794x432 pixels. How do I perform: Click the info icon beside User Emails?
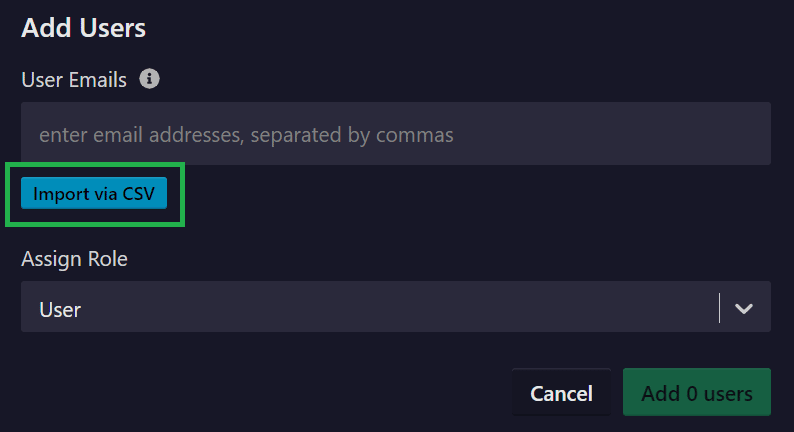(150, 79)
